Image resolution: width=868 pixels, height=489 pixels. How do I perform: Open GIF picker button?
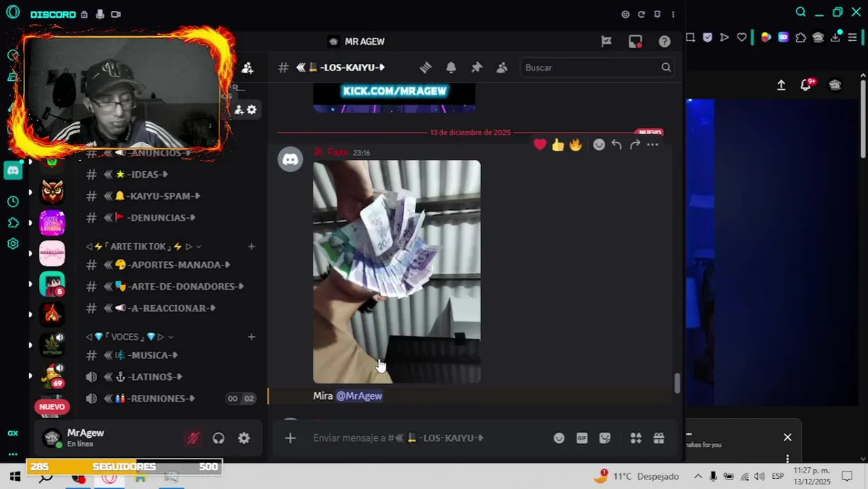[x=582, y=438]
